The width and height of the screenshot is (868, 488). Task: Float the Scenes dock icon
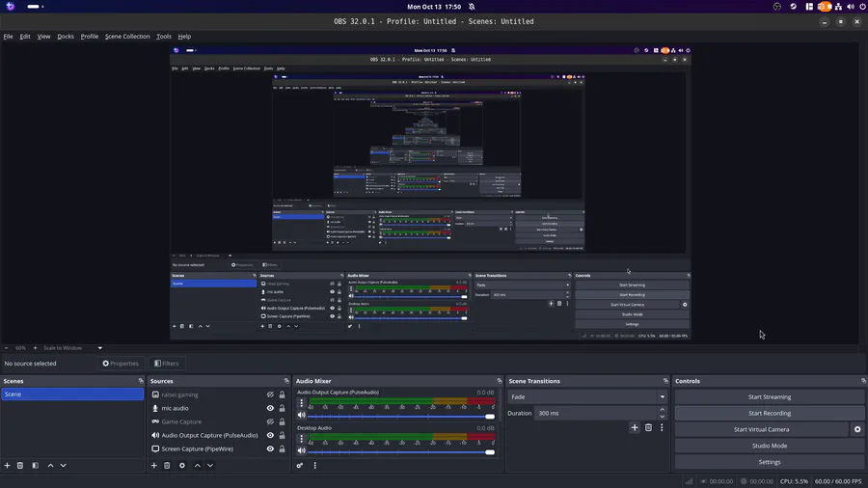[141, 381]
